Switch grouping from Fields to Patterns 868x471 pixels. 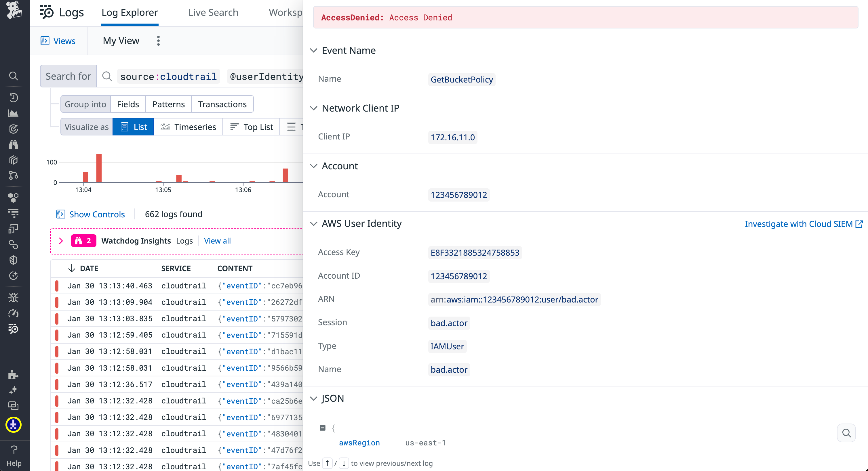pyautogui.click(x=168, y=104)
